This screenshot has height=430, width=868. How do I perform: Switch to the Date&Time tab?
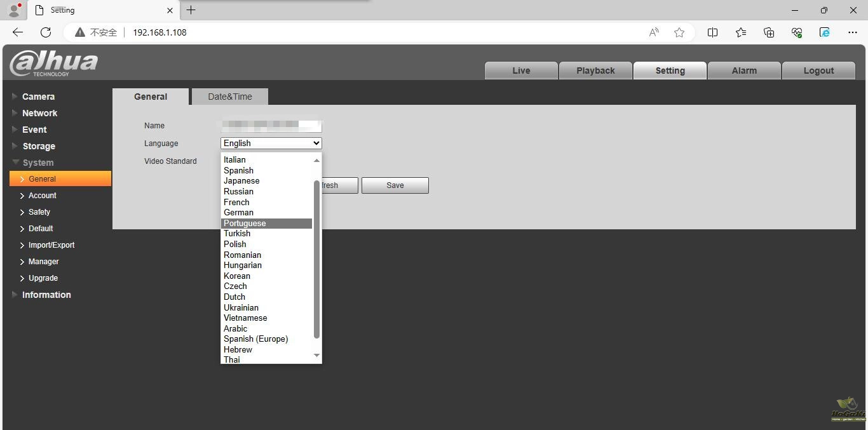point(230,97)
